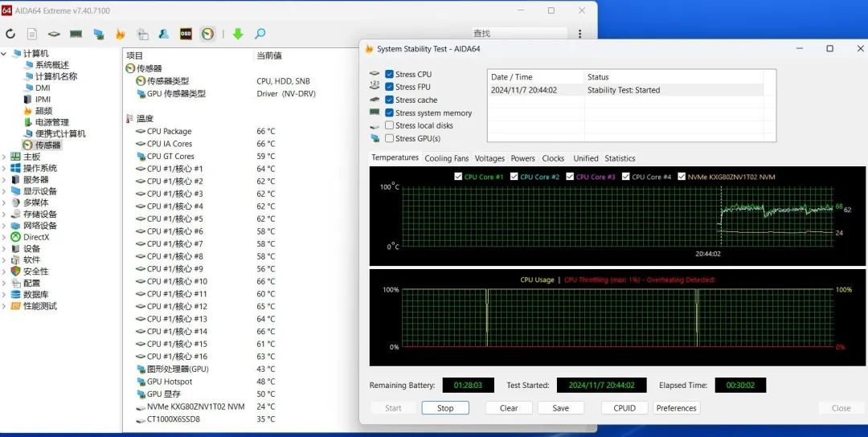Switch to the Unified tab
Image resolution: width=868 pixels, height=437 pixels.
[586, 158]
